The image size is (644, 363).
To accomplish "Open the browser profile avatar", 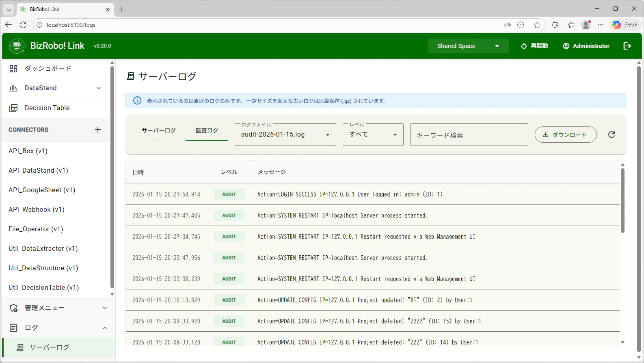I will (x=586, y=25).
